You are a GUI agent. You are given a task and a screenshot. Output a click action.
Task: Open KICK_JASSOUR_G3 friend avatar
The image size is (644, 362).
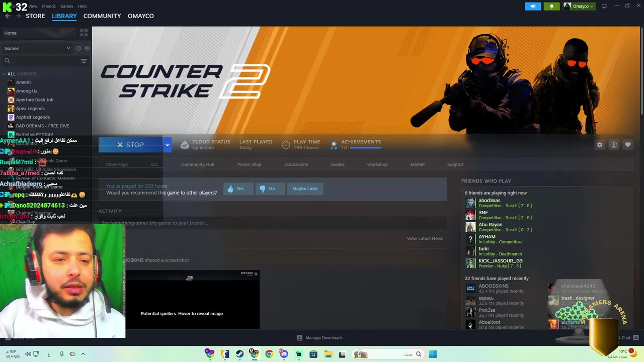pyautogui.click(x=470, y=263)
